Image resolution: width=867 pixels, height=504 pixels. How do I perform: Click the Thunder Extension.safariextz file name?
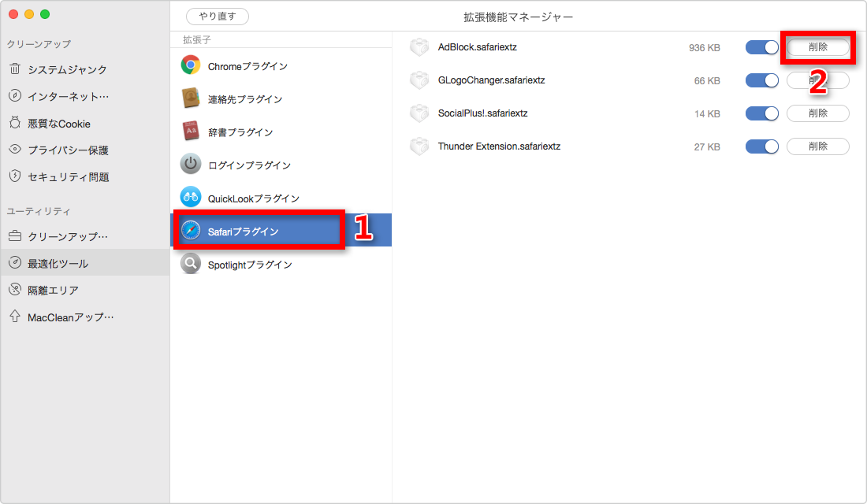499,146
